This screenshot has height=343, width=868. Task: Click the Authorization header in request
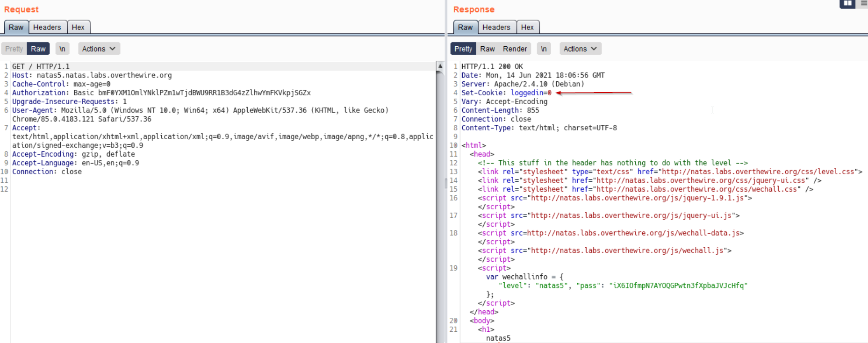click(161, 93)
